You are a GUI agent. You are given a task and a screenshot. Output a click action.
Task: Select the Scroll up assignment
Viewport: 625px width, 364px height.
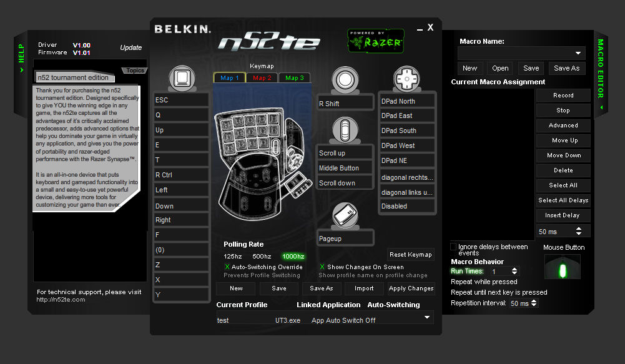pos(345,153)
